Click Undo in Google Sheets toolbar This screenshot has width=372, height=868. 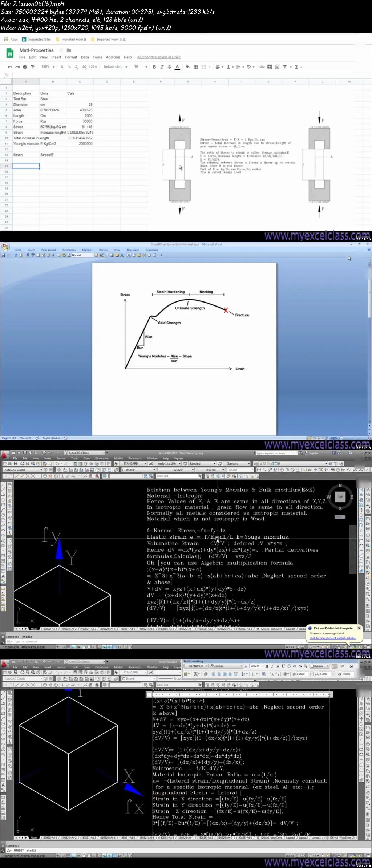[10, 67]
